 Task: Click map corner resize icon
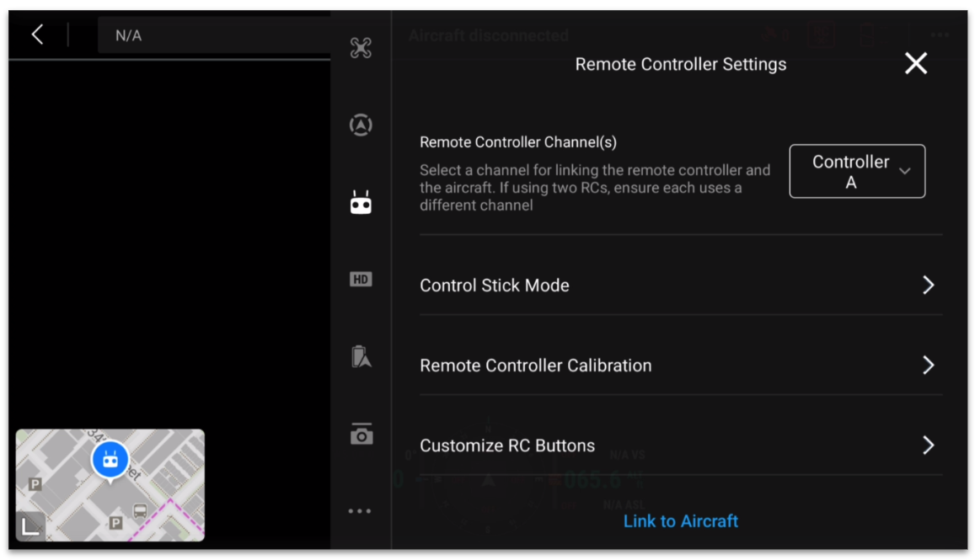pyautogui.click(x=30, y=525)
